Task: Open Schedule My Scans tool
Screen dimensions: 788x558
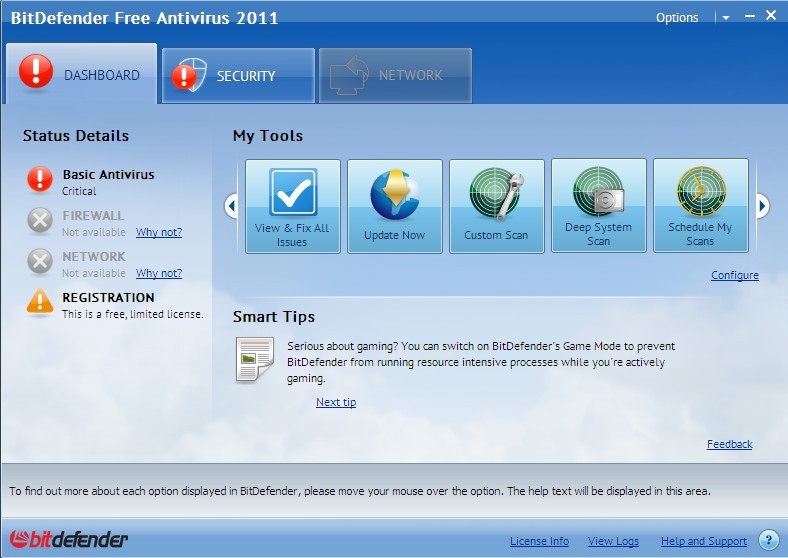Action: point(700,206)
